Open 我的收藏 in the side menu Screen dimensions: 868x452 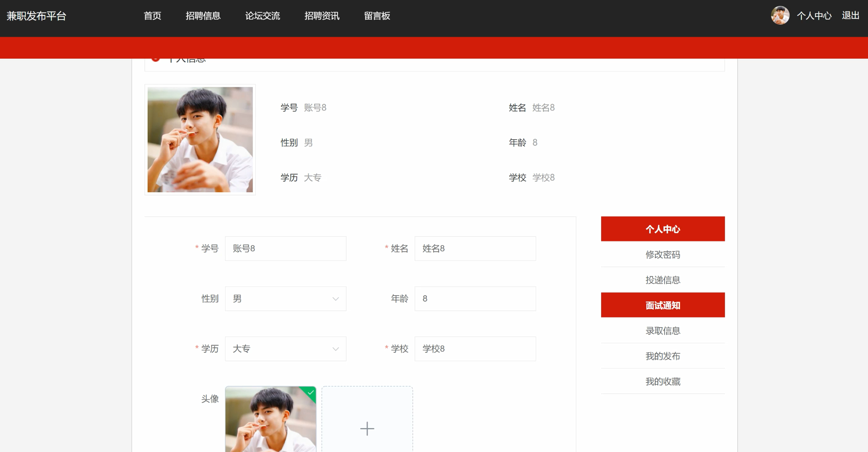pyautogui.click(x=663, y=381)
